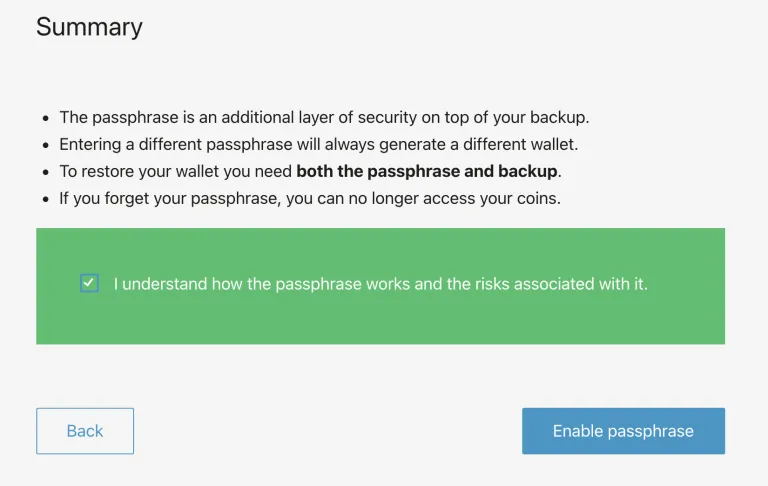
Task: Click bullet point before 'To restore your wallet'
Action: click(43, 172)
